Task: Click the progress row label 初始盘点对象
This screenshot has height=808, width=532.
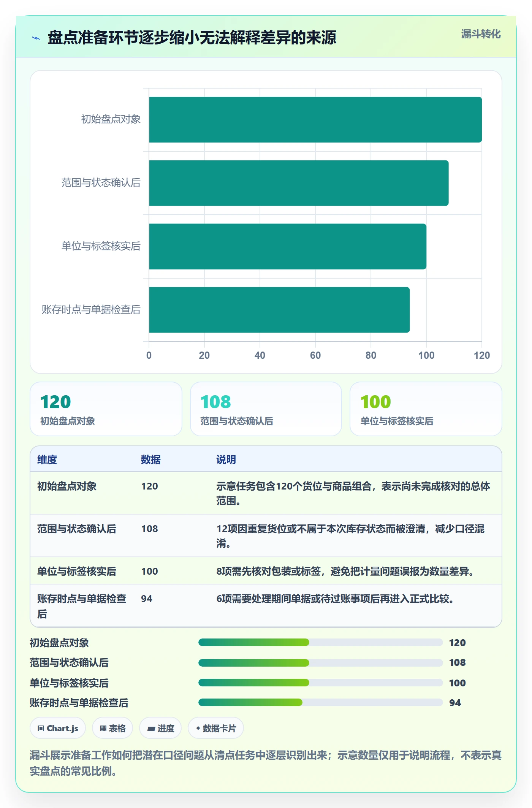Action: pyautogui.click(x=59, y=643)
